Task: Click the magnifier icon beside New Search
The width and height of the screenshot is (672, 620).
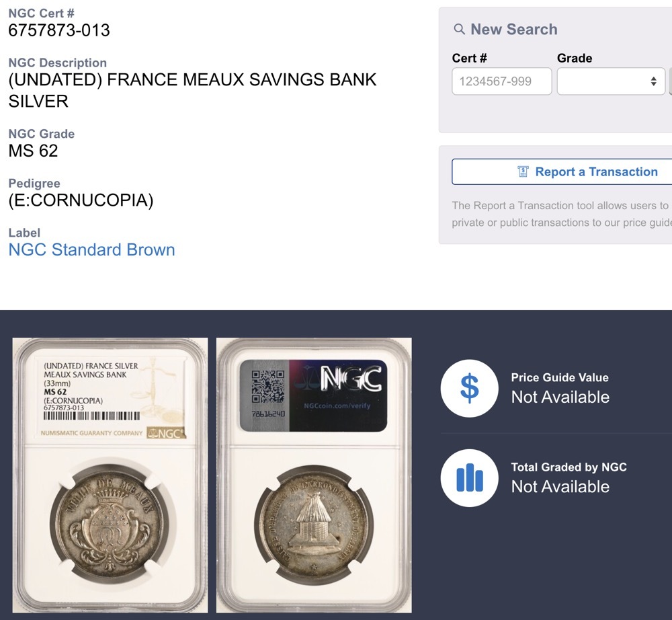Action: tap(459, 29)
